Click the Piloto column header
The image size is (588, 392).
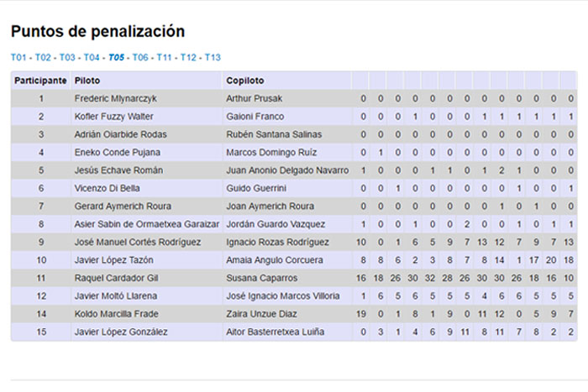tap(87, 81)
